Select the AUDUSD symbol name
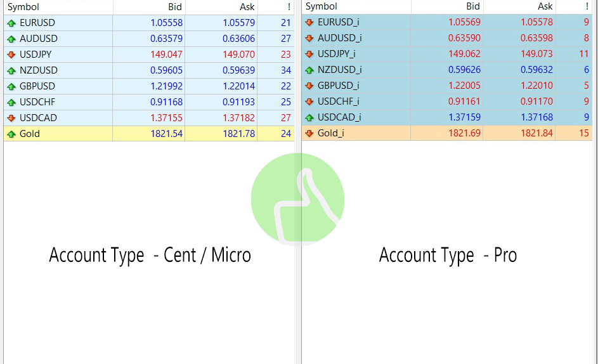Screen dimensions: 598x364 pyautogui.click(x=39, y=39)
